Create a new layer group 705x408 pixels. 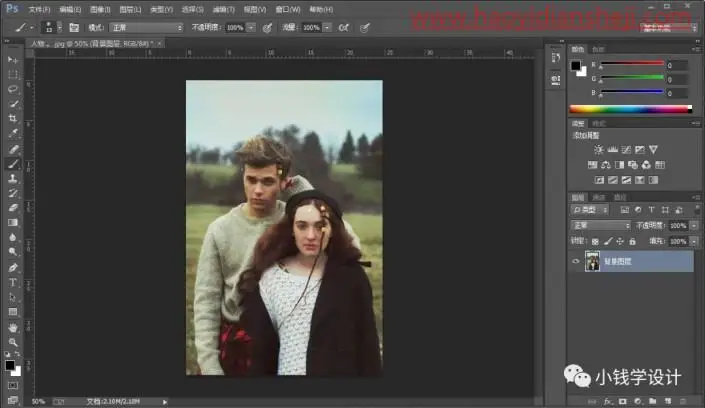coord(652,401)
